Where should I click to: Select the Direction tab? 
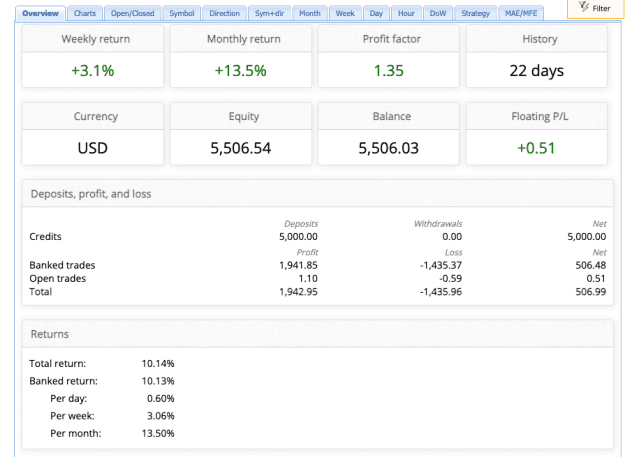[x=224, y=14]
